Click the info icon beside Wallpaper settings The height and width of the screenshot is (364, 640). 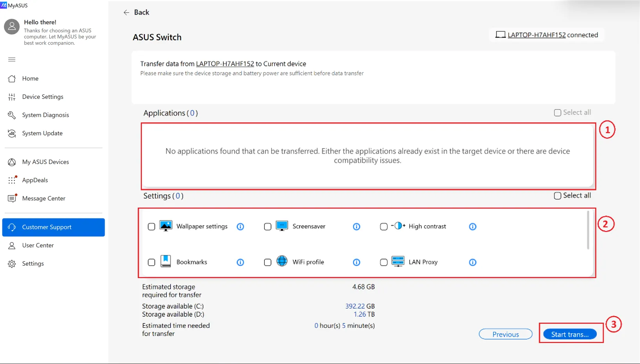[x=240, y=226]
